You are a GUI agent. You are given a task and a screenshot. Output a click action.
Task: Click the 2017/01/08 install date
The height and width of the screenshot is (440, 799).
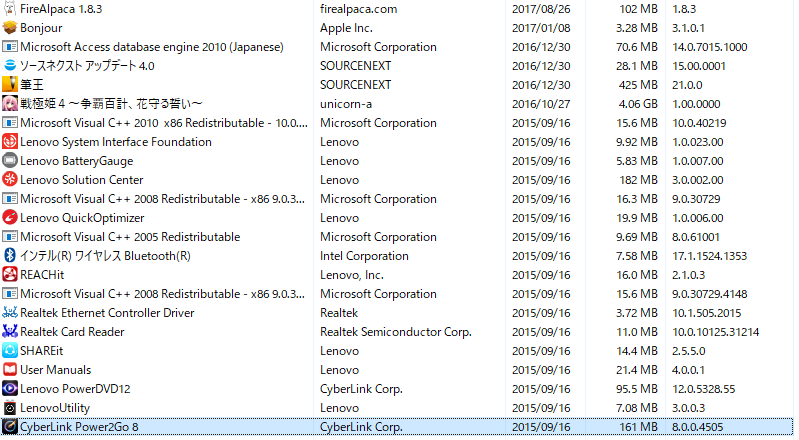point(541,28)
